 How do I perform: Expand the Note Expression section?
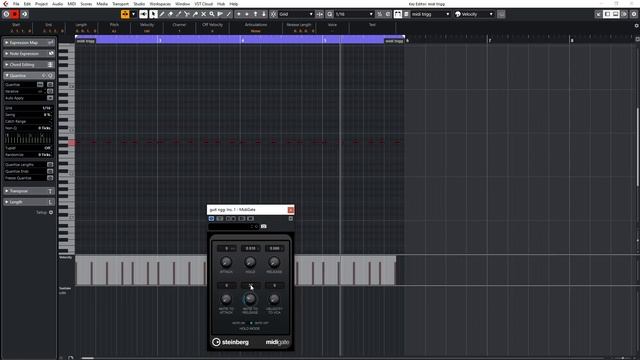(x=29, y=53)
